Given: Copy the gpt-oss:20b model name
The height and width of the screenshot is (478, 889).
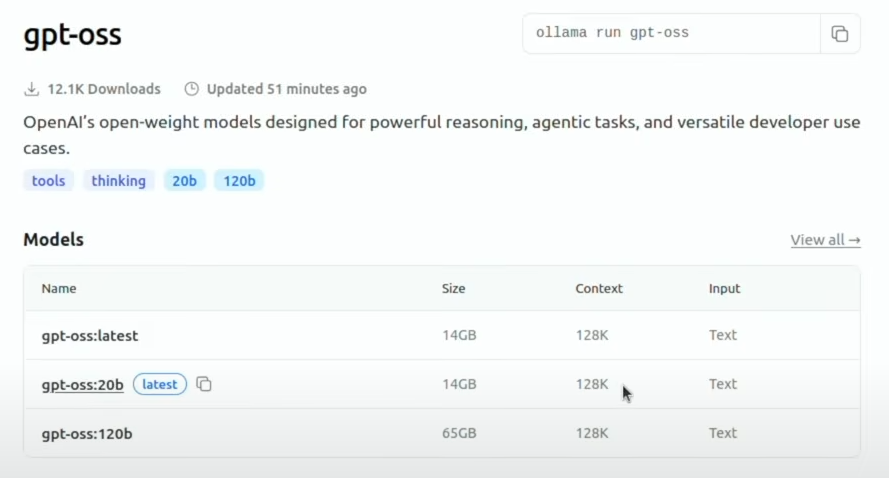Looking at the screenshot, I should click(204, 384).
